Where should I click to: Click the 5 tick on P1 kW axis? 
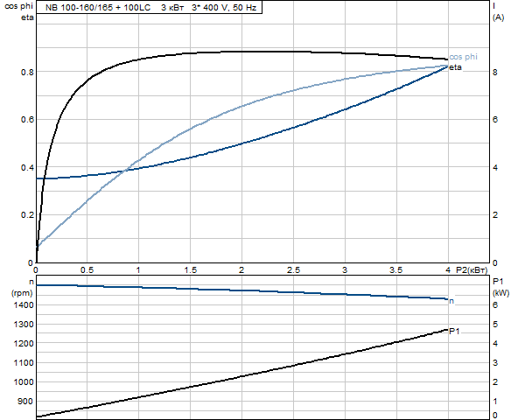[495, 325]
